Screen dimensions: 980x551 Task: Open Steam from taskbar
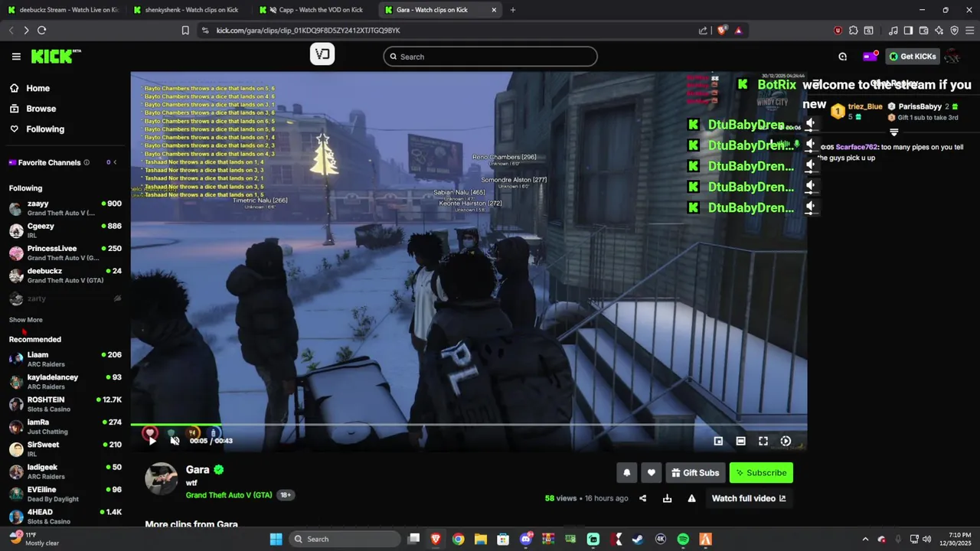point(638,540)
